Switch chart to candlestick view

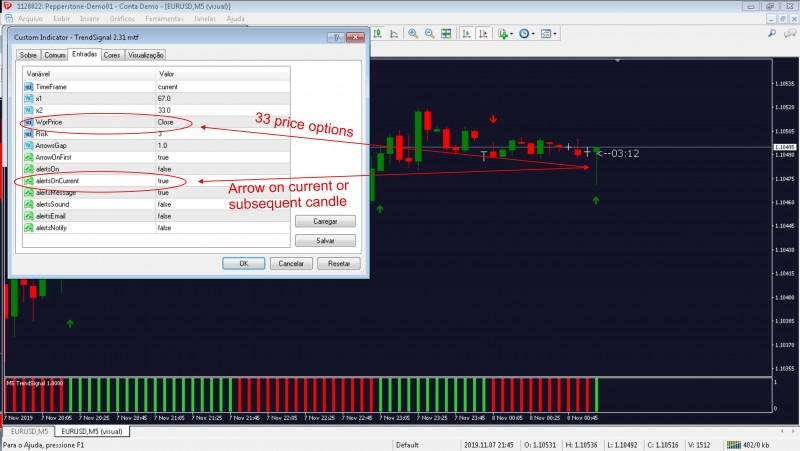pyautogui.click(x=378, y=34)
